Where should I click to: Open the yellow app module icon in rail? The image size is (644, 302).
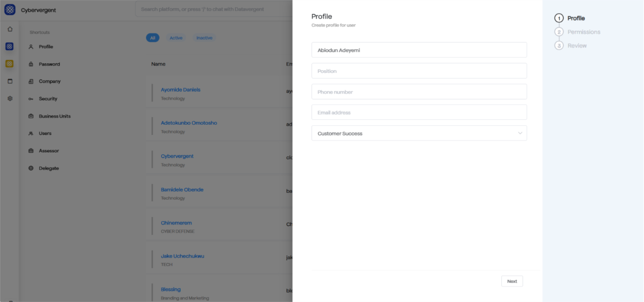pos(10,64)
